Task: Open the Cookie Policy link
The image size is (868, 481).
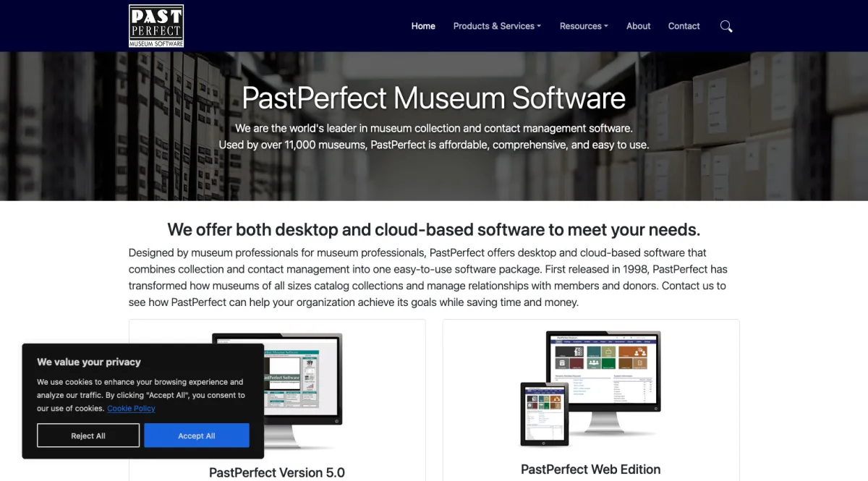Action: coord(131,409)
